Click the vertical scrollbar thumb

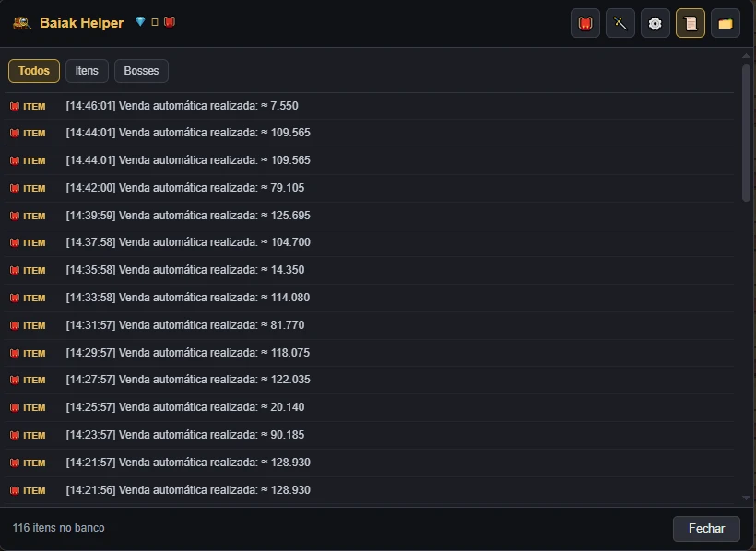747,133
